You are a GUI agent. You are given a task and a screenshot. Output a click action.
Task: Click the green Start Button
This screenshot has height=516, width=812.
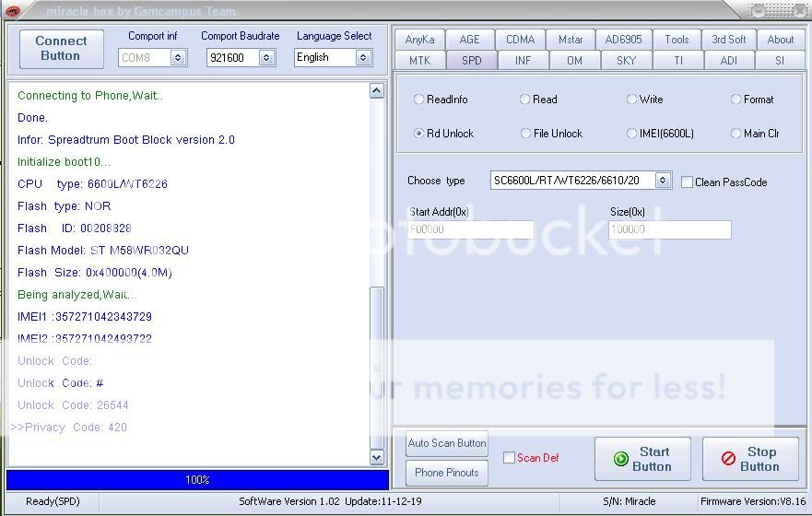pyautogui.click(x=642, y=459)
